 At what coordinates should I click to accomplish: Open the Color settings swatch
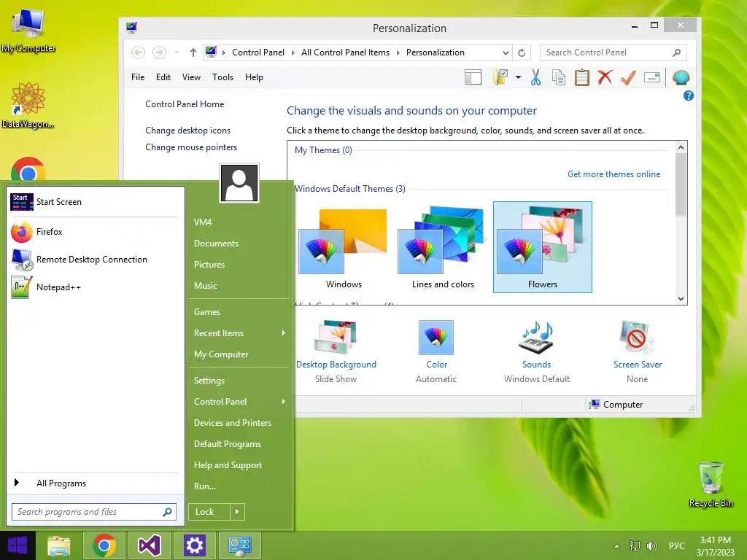coord(436,338)
